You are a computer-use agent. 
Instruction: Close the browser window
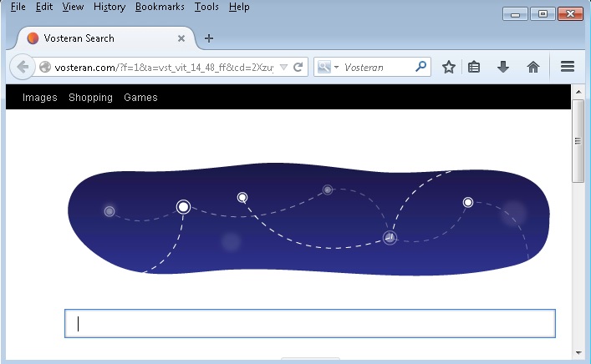click(x=570, y=14)
